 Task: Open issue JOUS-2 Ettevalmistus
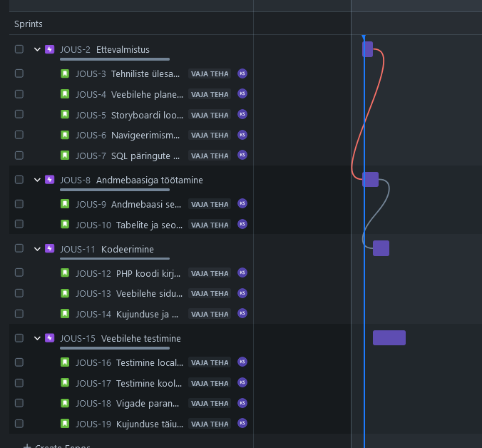(105, 49)
